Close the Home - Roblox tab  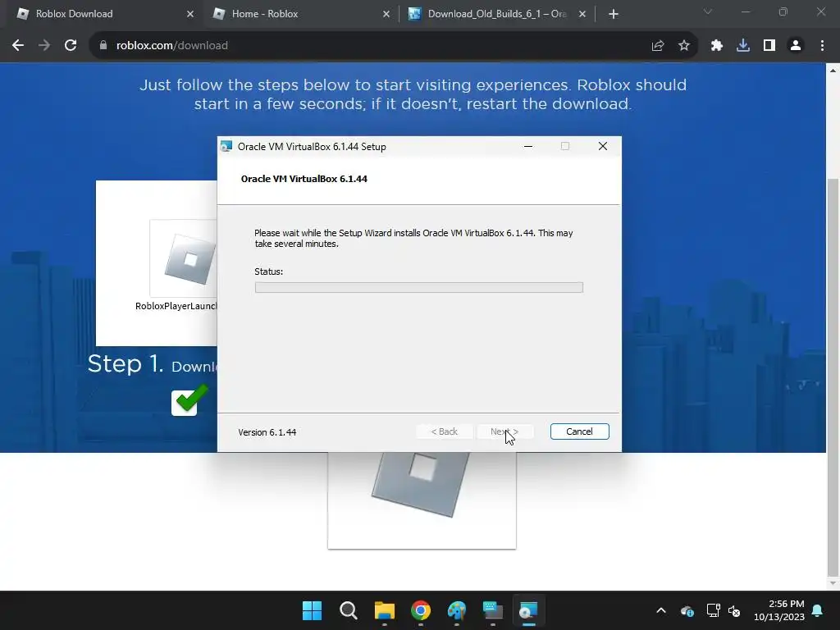tap(386, 14)
